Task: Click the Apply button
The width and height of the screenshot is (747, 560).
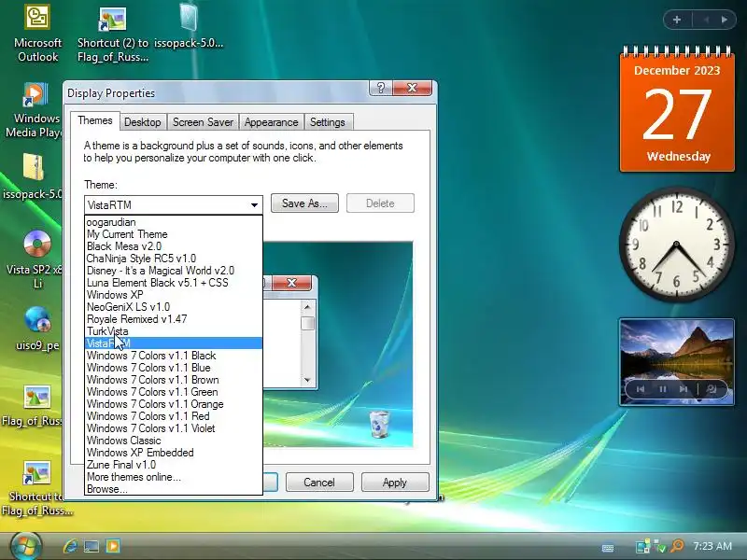Action: pos(395,483)
